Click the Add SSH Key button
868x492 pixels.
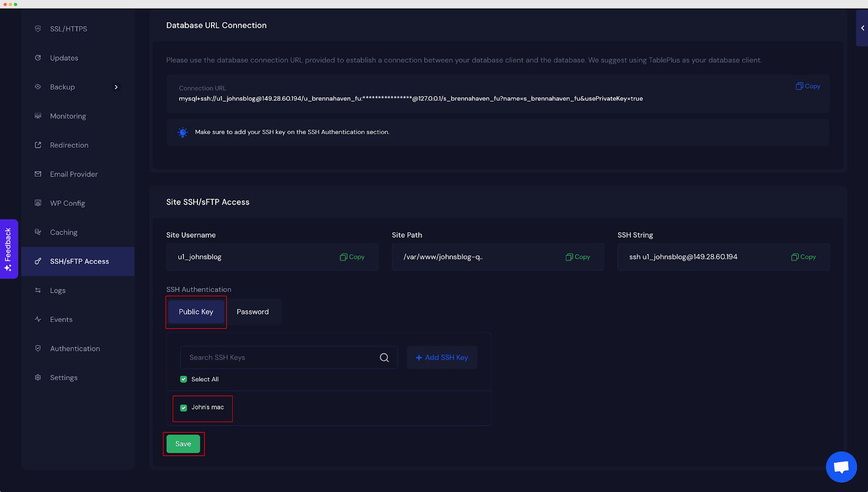tap(442, 357)
